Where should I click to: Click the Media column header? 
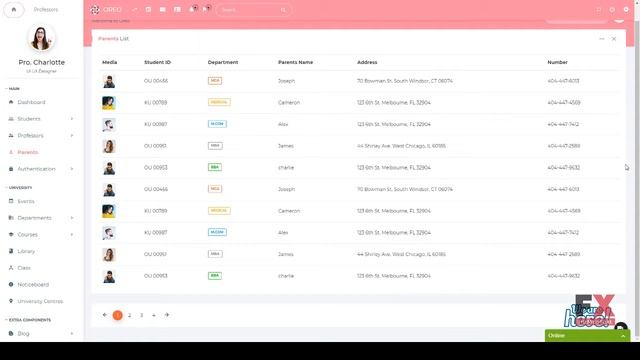pos(109,62)
